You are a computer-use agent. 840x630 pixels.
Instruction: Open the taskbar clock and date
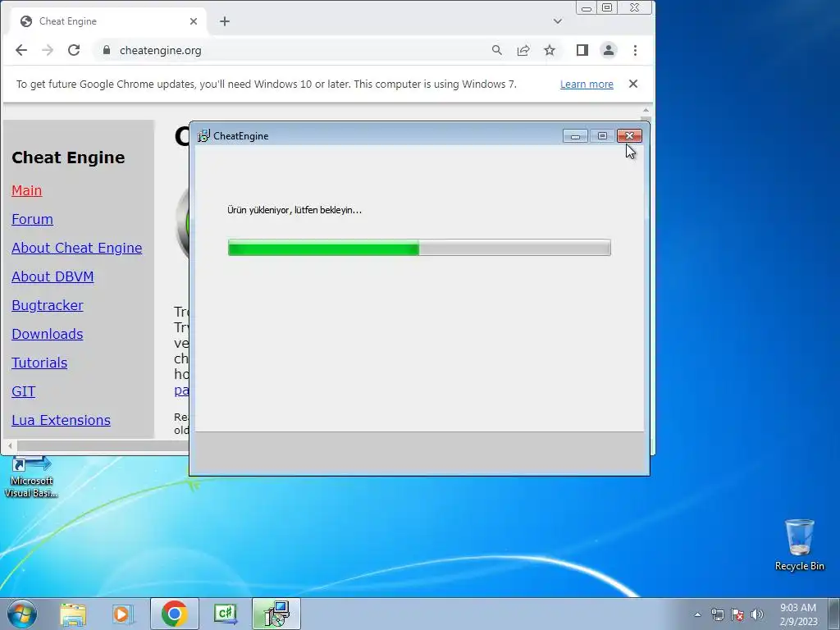798,614
